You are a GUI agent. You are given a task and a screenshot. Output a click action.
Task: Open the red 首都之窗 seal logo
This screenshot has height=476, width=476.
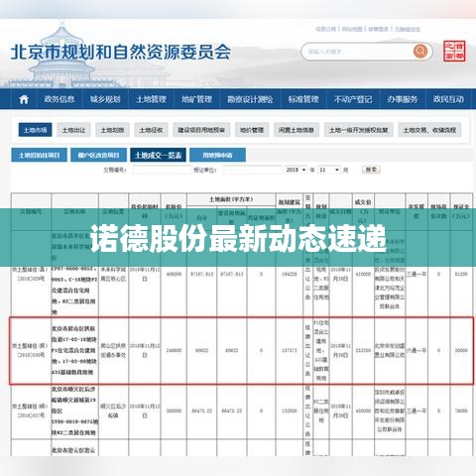coord(454,51)
